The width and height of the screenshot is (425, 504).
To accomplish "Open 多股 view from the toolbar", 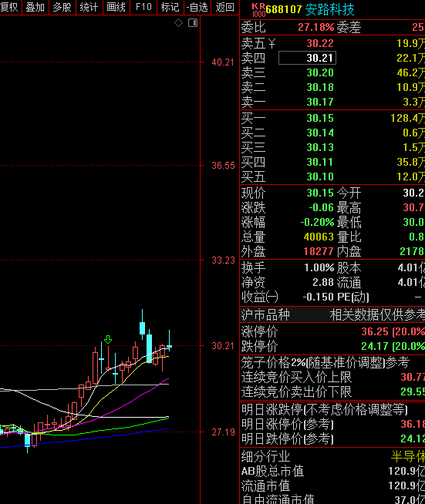I will 62,7.
